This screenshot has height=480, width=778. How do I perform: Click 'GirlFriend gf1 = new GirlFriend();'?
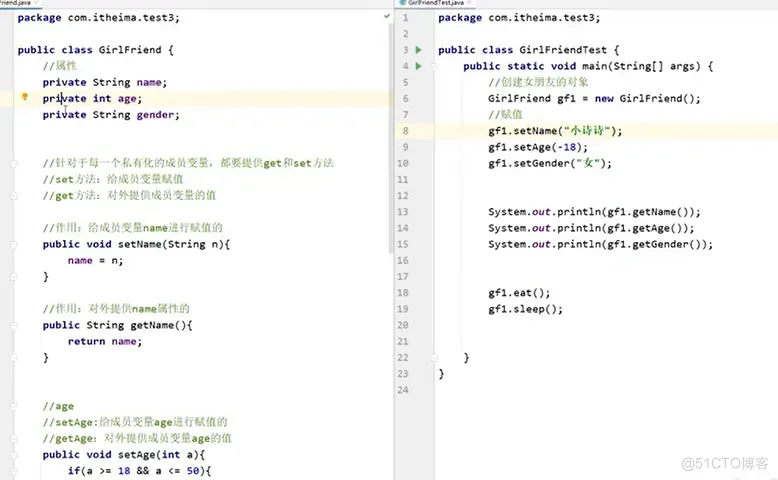coord(594,98)
